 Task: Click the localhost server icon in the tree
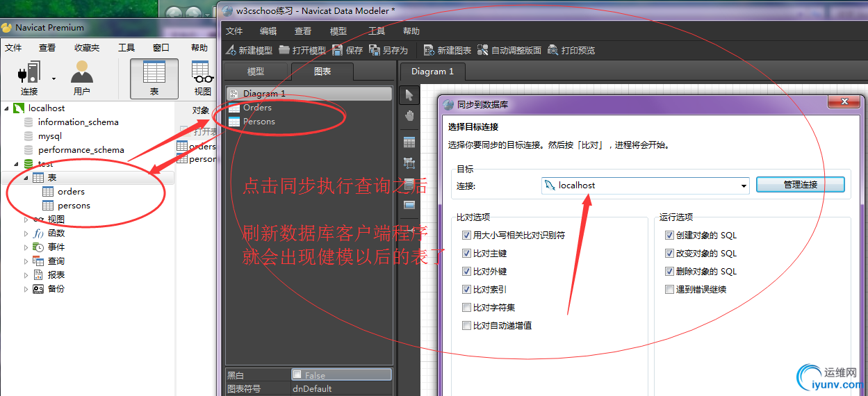point(19,108)
